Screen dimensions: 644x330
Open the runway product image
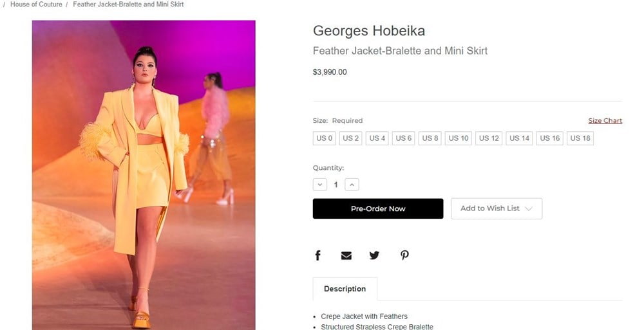click(x=144, y=175)
